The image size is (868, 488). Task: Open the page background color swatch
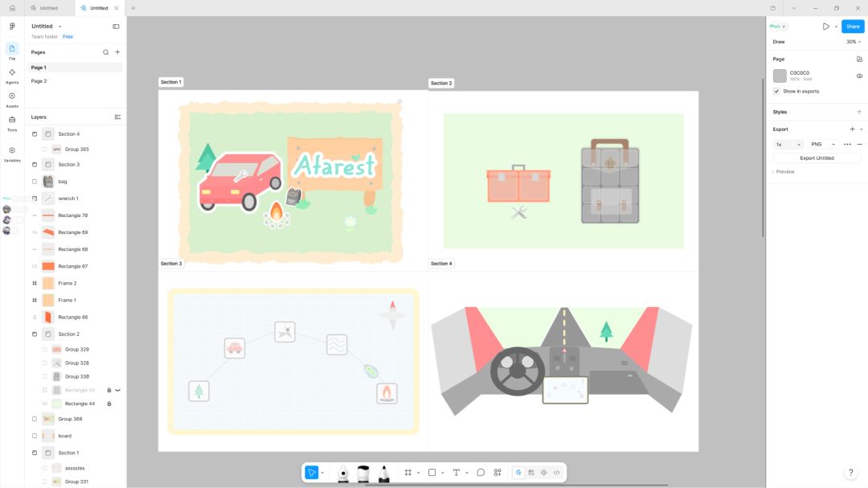[780, 76]
